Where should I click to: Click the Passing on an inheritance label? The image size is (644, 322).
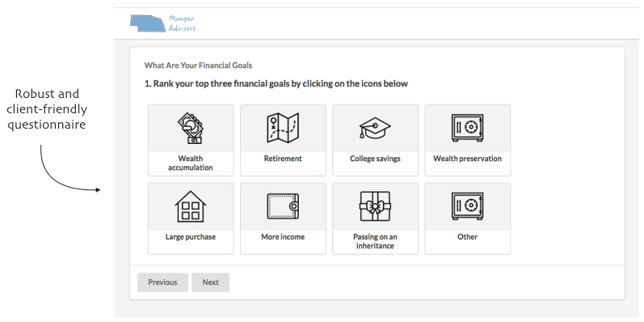tap(375, 241)
